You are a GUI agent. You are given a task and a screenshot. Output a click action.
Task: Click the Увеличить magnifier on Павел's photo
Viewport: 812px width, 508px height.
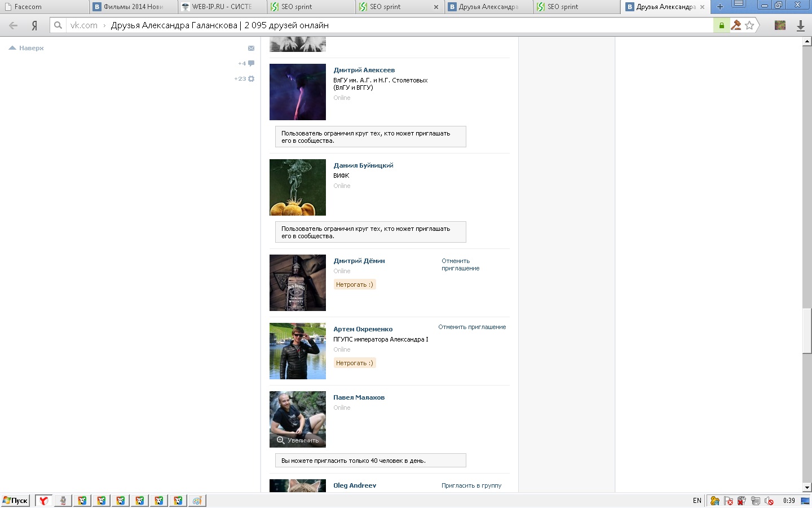point(298,440)
